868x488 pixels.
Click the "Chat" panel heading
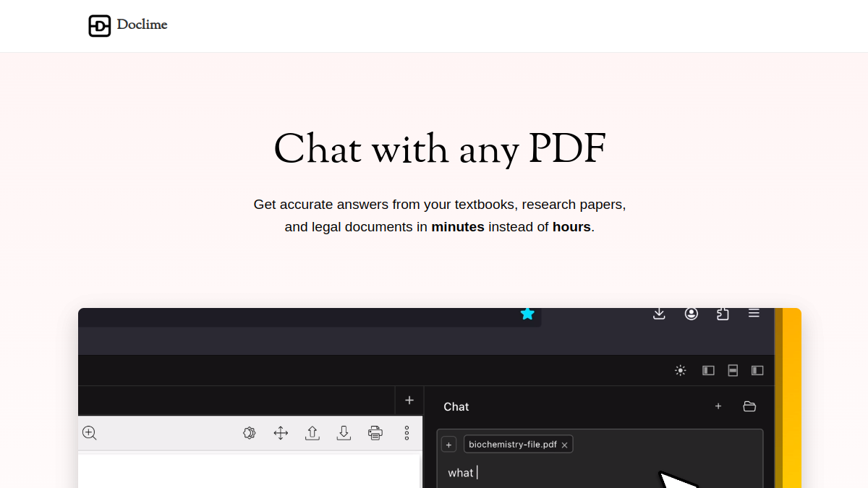pyautogui.click(x=456, y=406)
